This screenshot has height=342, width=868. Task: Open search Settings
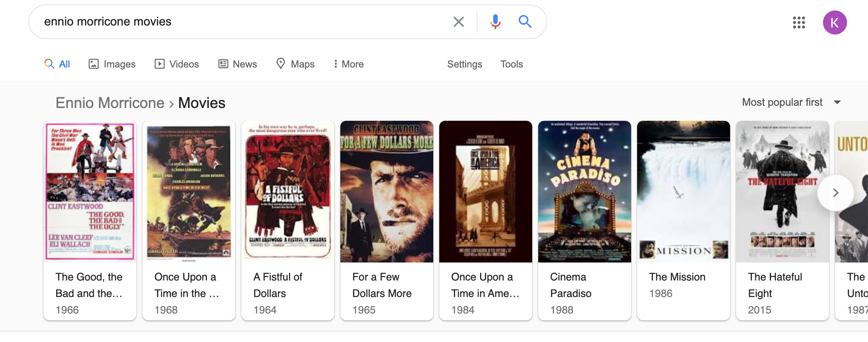pyautogui.click(x=464, y=64)
